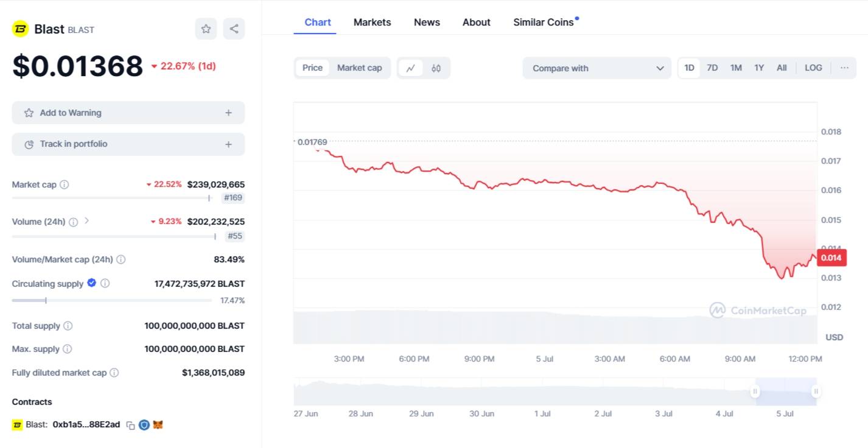Click the Blast logo beside contract
The height and width of the screenshot is (448, 868).
[17, 425]
